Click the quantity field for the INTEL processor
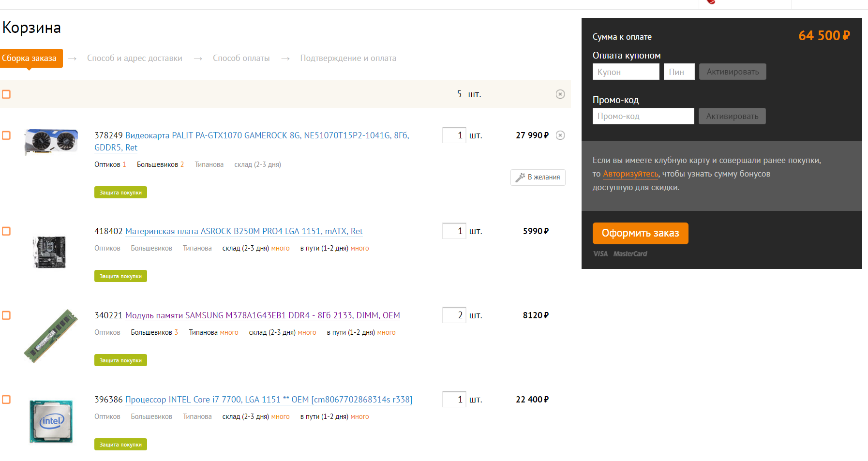Screen dimensions: 868x461 (454, 399)
